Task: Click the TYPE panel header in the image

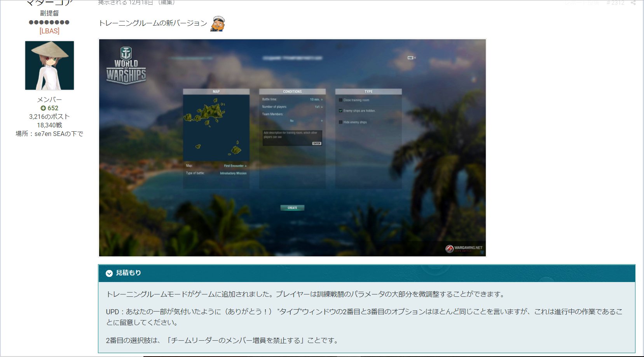Action: click(x=368, y=92)
